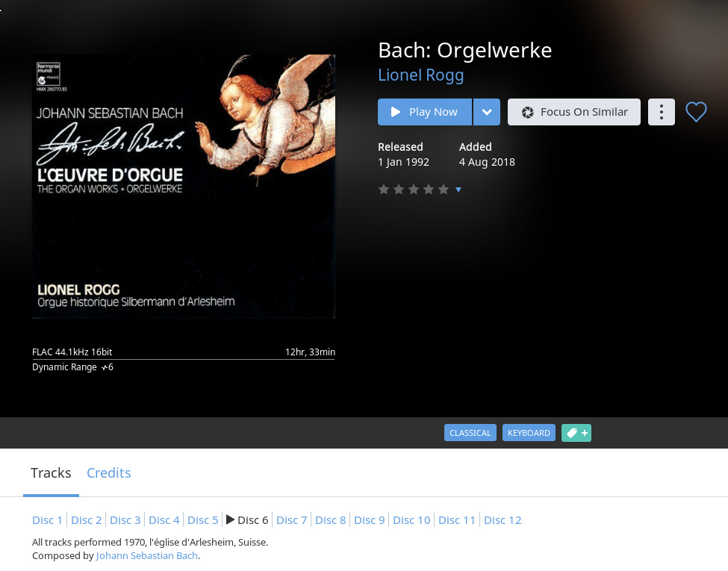Select the Tracks tab
Viewport: 728px width, 571px height.
(x=51, y=472)
